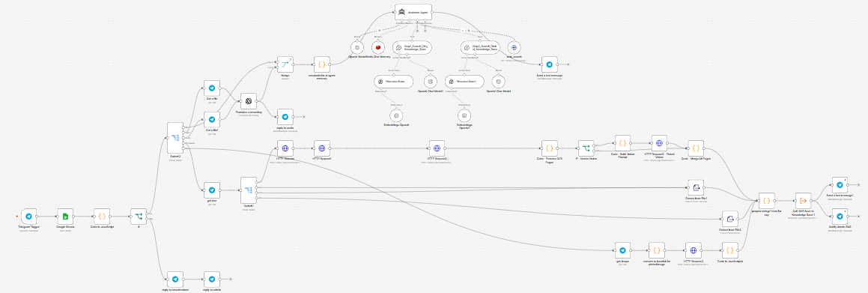
Task: Select the Code - Process OCR Pages node
Action: 549,148
